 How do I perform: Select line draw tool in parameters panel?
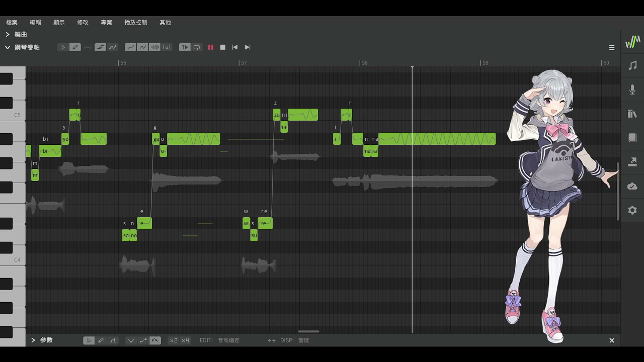(113, 340)
